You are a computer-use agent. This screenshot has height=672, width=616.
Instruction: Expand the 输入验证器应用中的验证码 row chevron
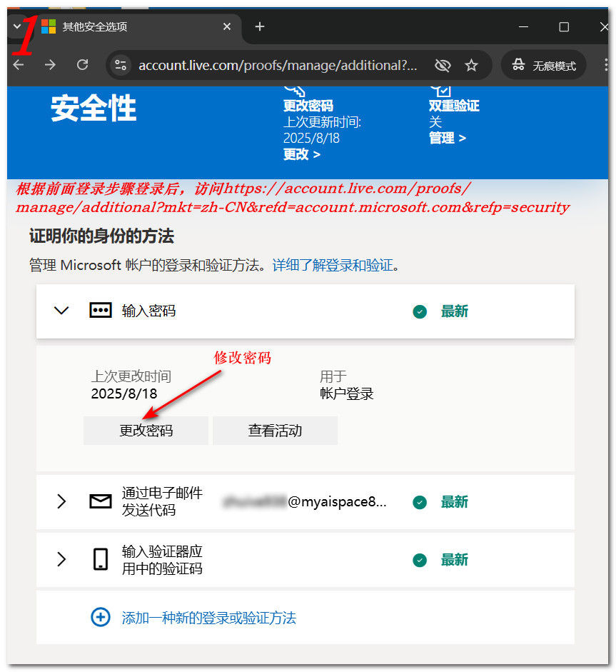[61, 559]
